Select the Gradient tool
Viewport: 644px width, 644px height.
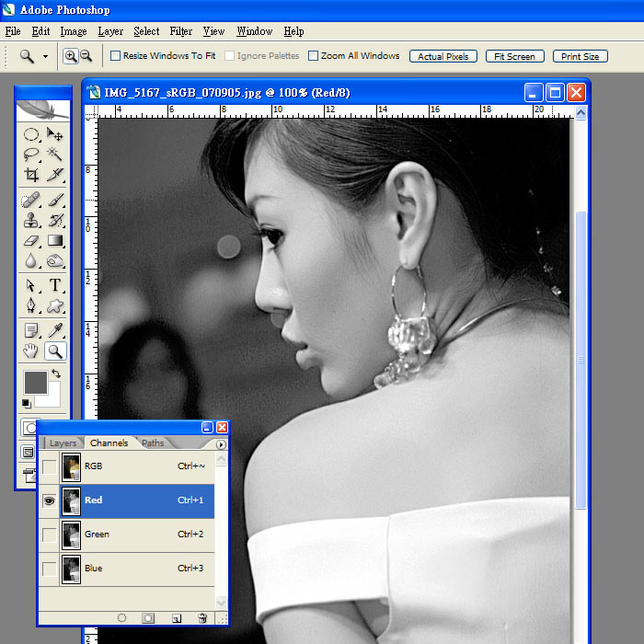(55, 241)
